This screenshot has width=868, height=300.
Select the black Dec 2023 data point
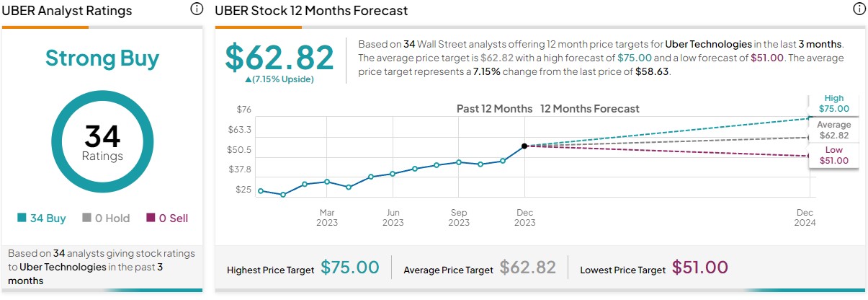pos(525,146)
